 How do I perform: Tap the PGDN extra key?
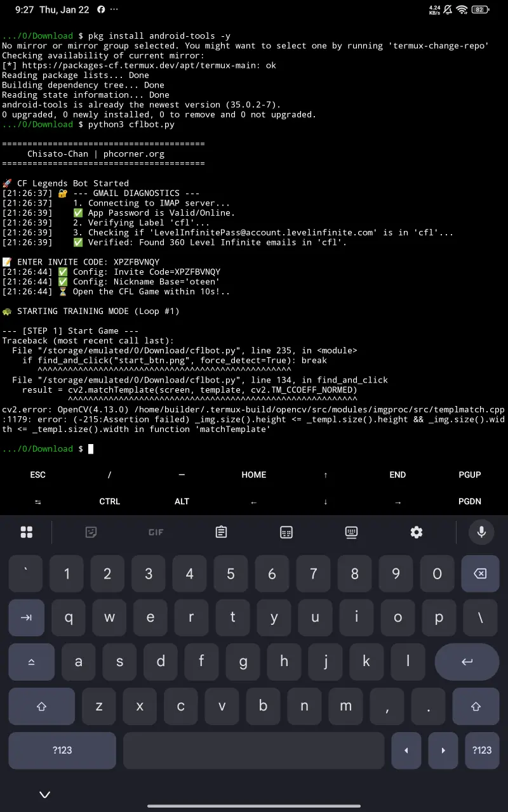click(x=470, y=501)
